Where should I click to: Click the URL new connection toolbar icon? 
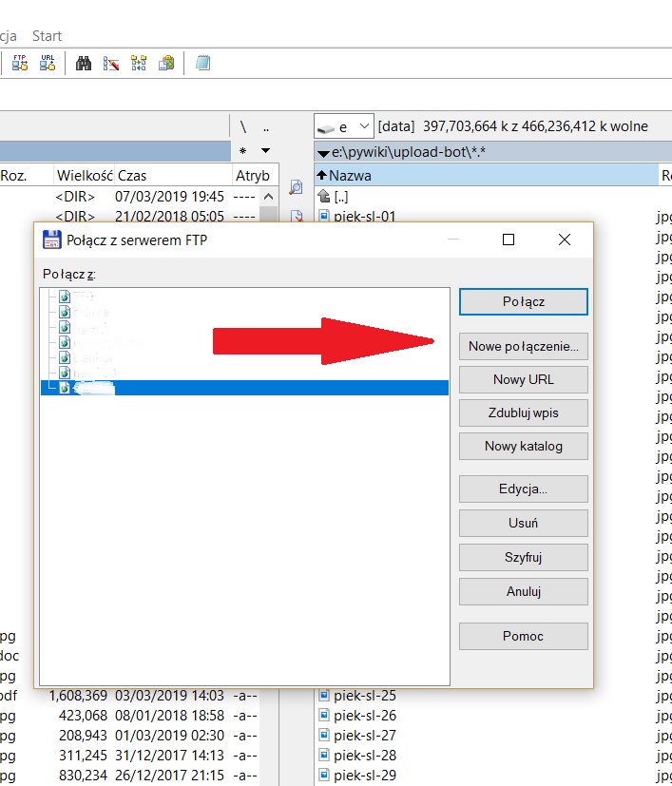point(48,64)
